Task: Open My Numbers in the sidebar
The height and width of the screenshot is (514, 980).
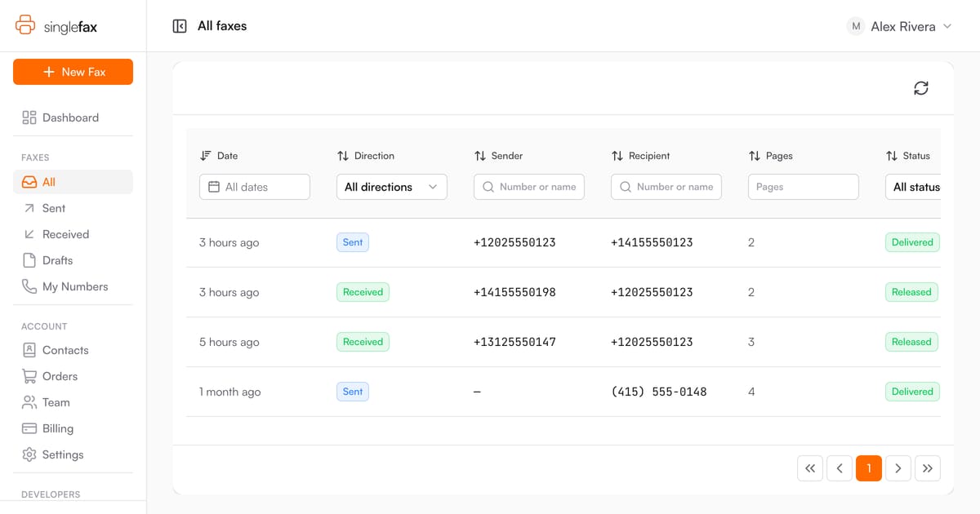Action: point(73,286)
